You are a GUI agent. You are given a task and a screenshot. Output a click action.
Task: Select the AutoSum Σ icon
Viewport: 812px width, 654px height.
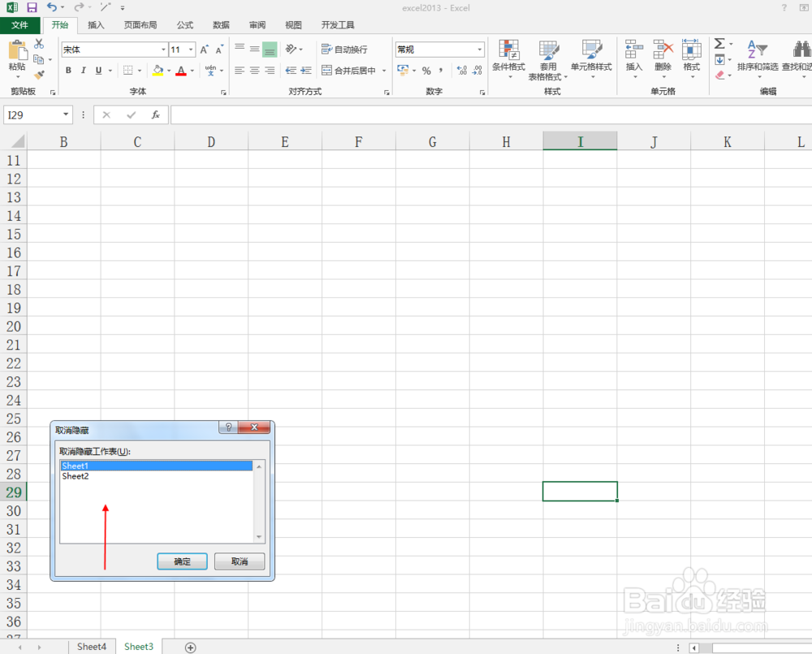tap(718, 44)
